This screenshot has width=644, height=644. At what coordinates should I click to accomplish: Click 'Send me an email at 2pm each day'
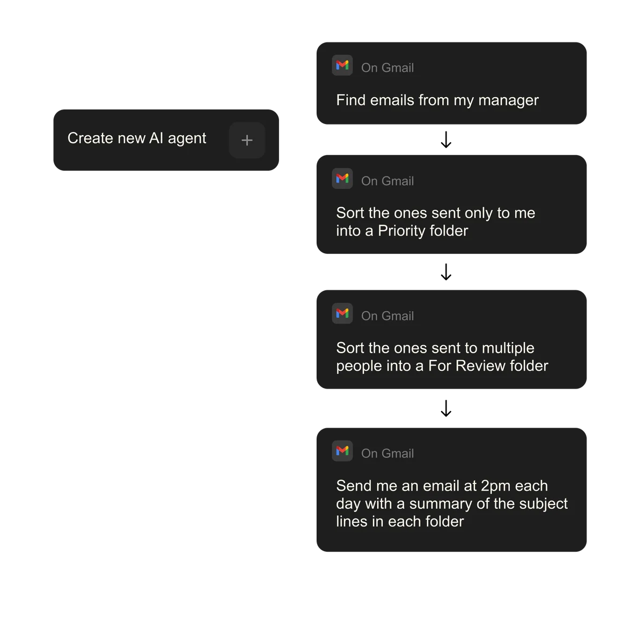(x=442, y=486)
